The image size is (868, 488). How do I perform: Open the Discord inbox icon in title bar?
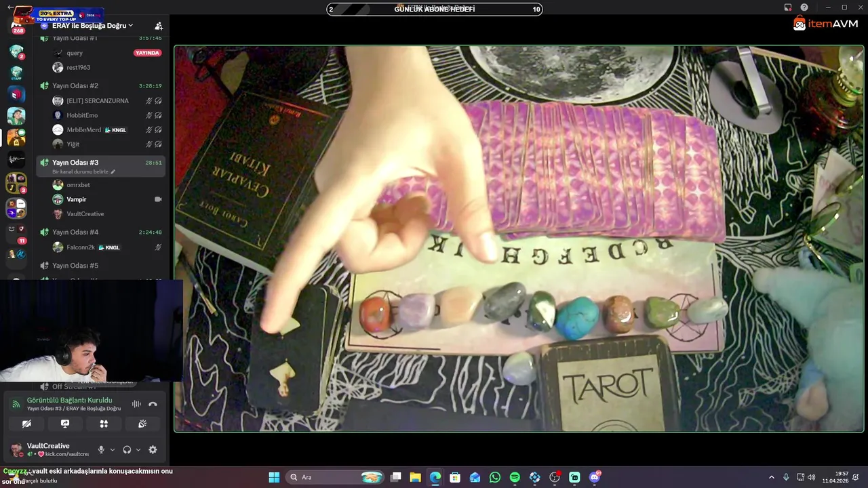coord(788,7)
